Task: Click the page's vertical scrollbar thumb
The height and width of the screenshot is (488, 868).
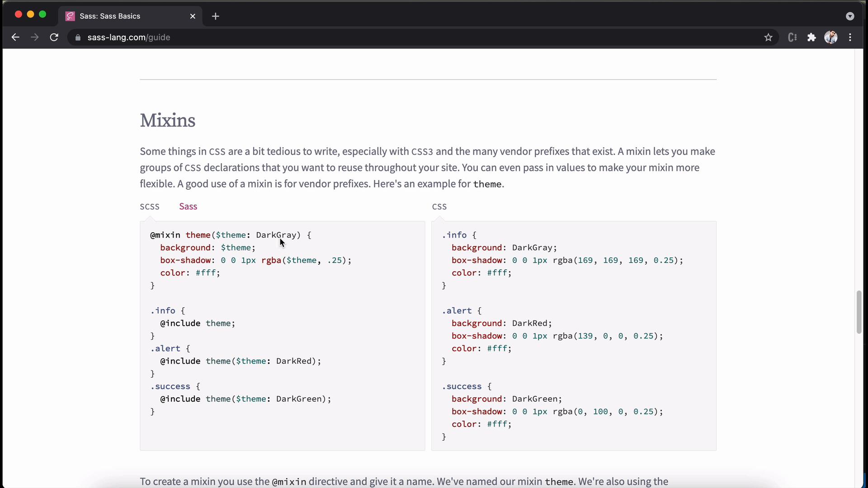Action: pyautogui.click(x=859, y=312)
